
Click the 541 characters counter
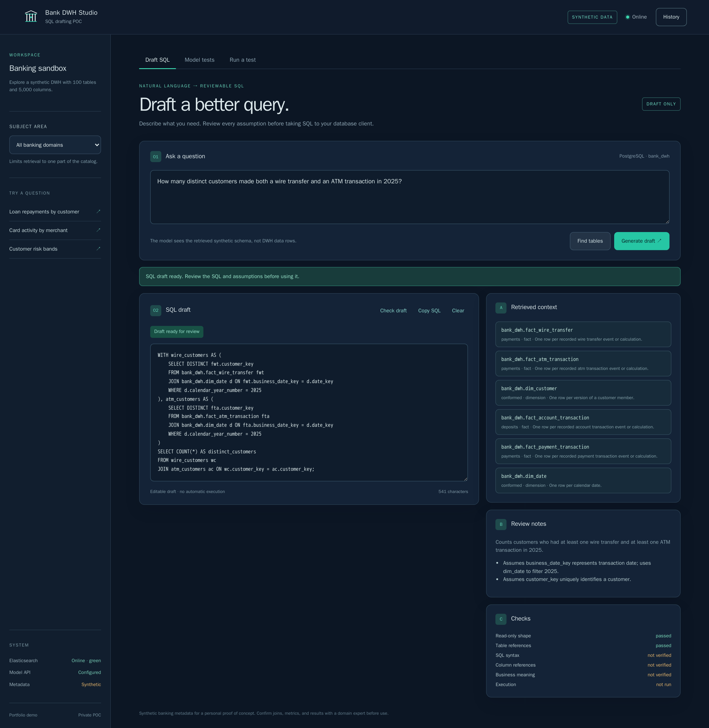pos(453,492)
